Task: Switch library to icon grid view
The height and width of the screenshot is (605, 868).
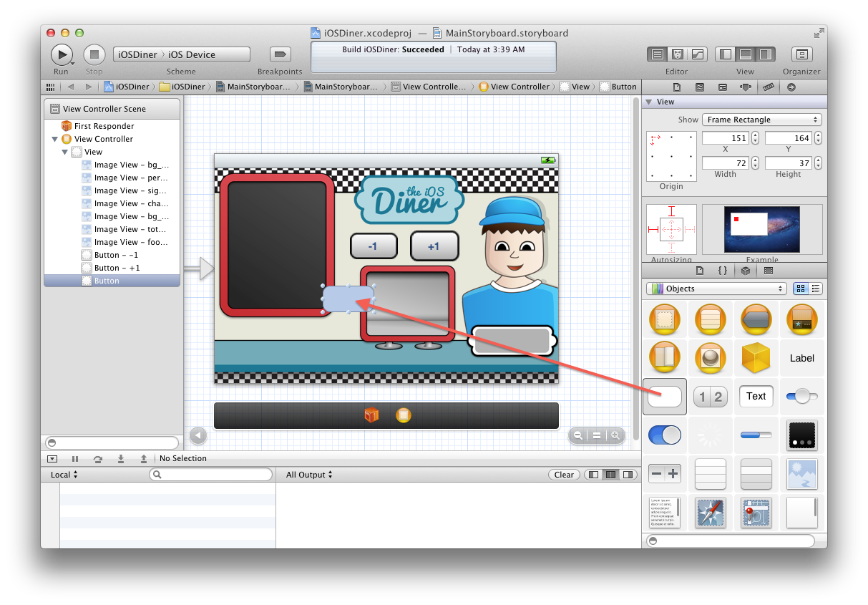Action: (x=801, y=289)
